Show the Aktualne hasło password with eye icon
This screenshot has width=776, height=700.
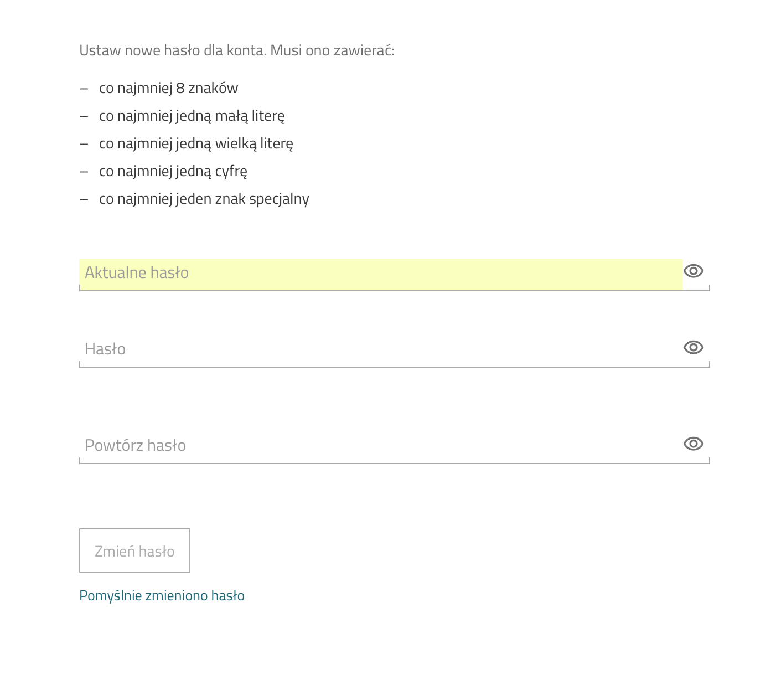(693, 271)
